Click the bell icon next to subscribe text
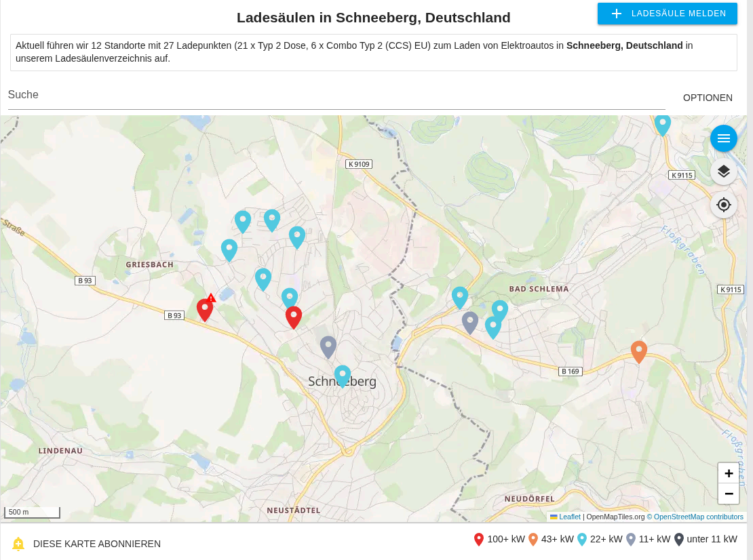 point(18,543)
